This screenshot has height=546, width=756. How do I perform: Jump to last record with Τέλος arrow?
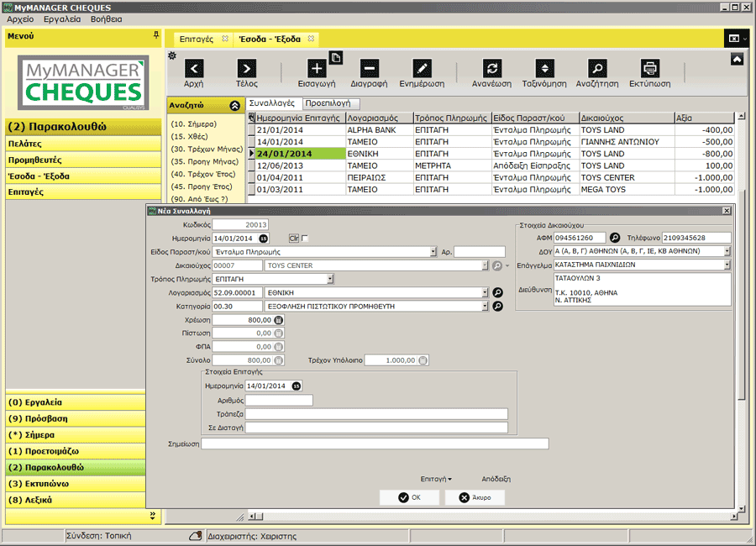(x=246, y=69)
